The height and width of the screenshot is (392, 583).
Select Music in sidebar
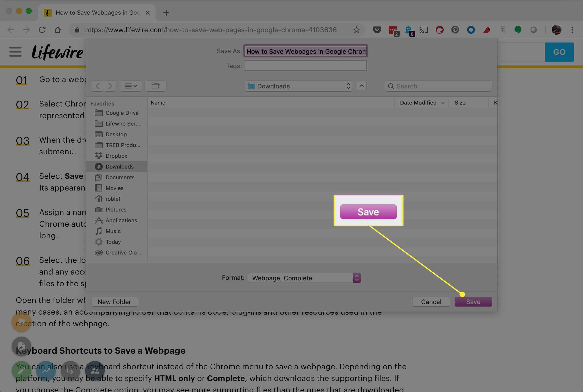[117, 231]
